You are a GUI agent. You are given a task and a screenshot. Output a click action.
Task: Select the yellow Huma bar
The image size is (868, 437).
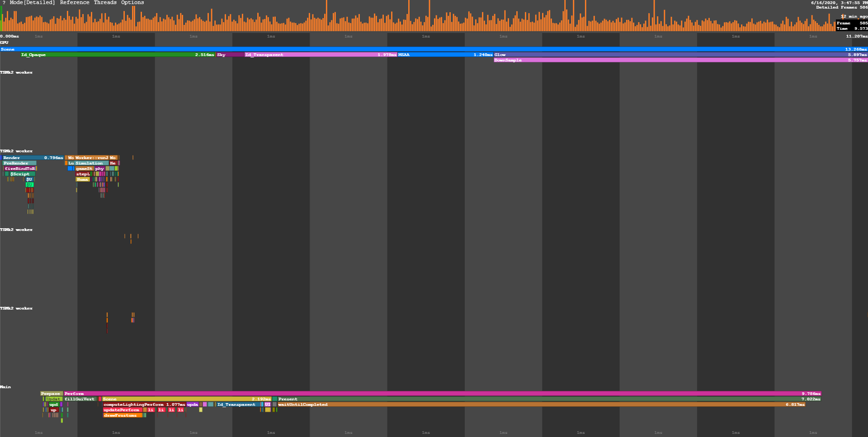[x=83, y=179]
